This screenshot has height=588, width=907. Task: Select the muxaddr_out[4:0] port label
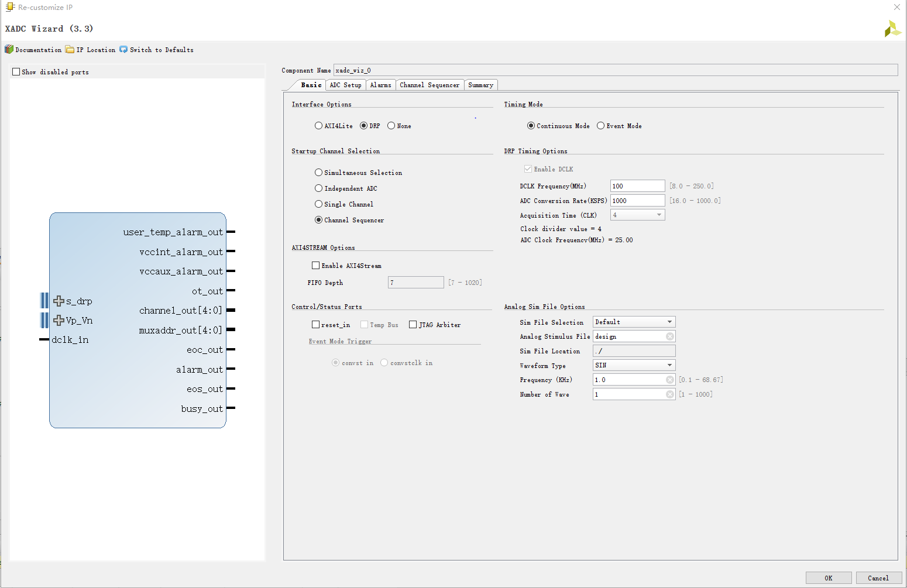pos(181,331)
